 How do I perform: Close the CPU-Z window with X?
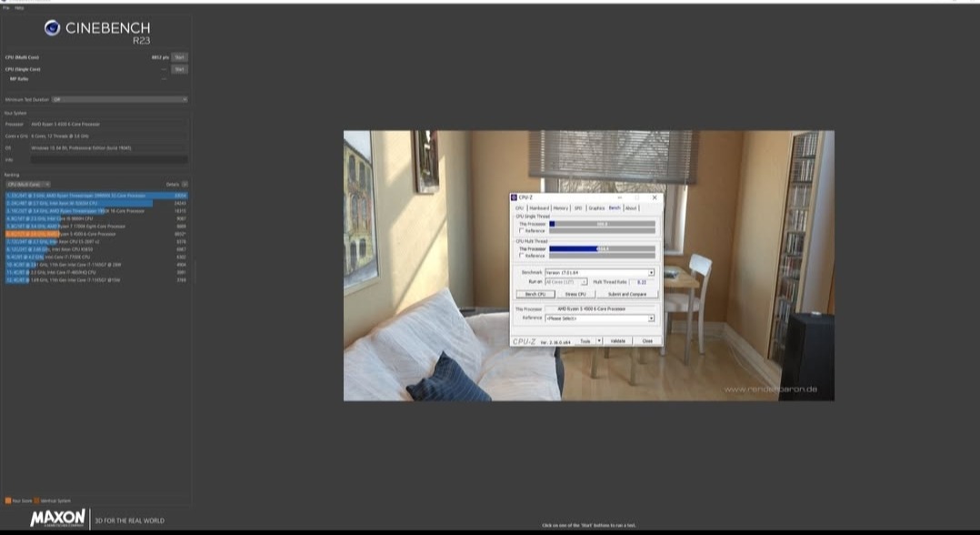pos(655,197)
